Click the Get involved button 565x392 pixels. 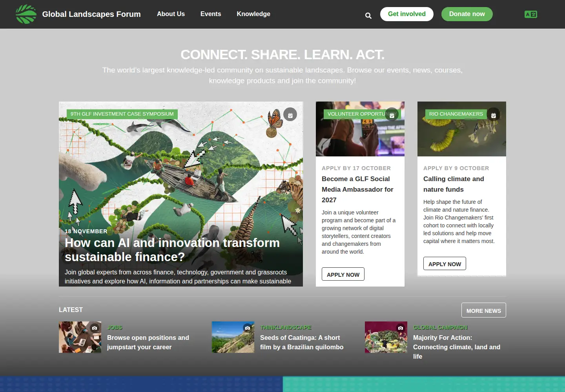click(407, 14)
